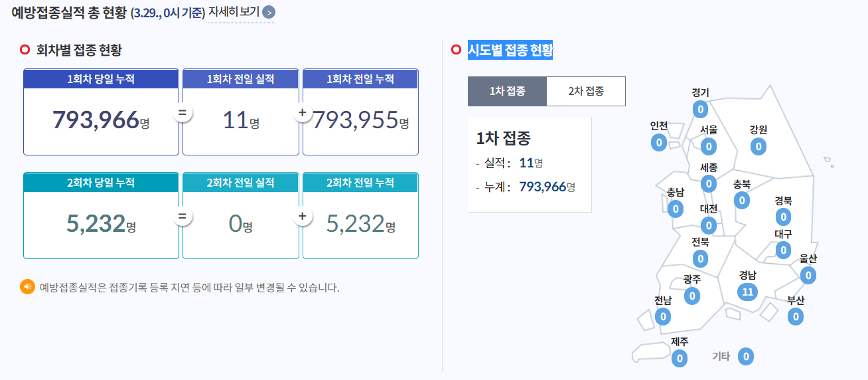Click the 2회차 전일 실적 card header
This screenshot has width=868, height=380.
point(240,183)
